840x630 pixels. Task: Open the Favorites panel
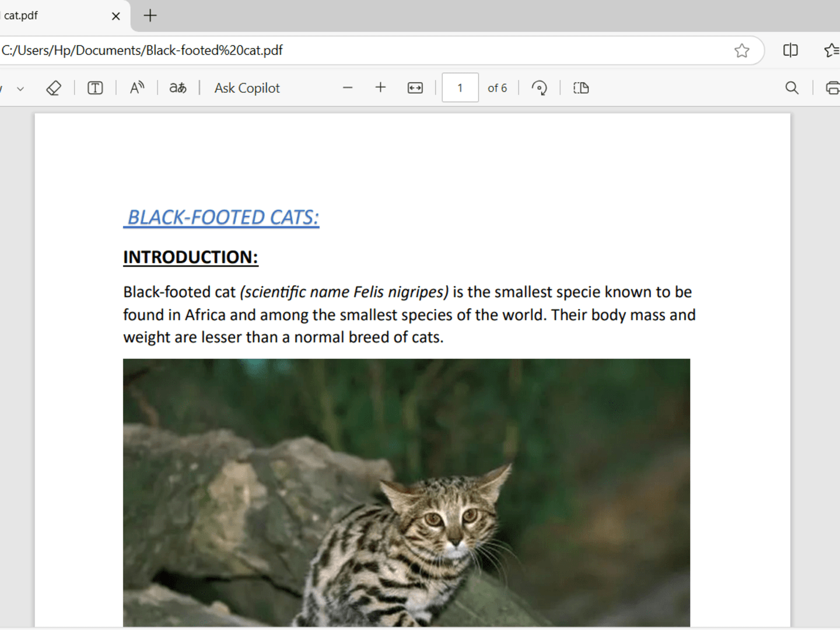coord(832,51)
